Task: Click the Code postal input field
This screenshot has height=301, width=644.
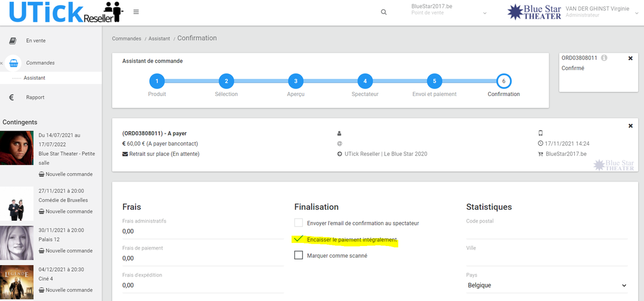Action: coord(546,232)
